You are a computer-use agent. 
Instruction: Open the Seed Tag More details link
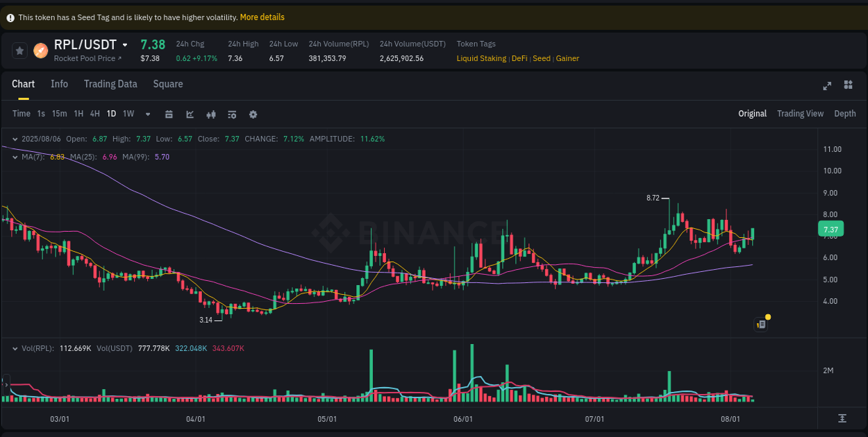click(262, 17)
